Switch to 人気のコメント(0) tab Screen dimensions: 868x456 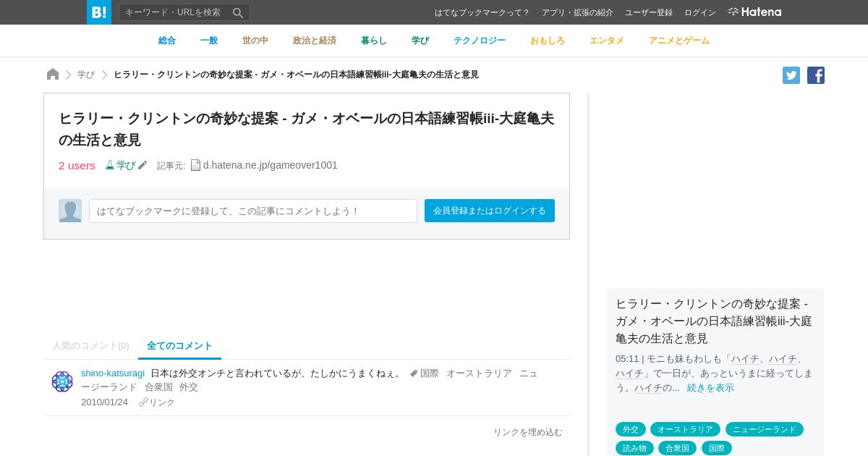90,346
